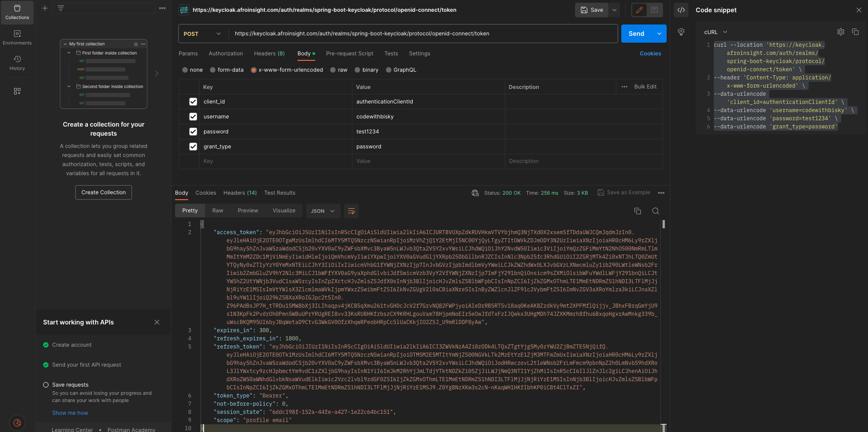
Task: Open the Cookies link
Action: point(650,54)
